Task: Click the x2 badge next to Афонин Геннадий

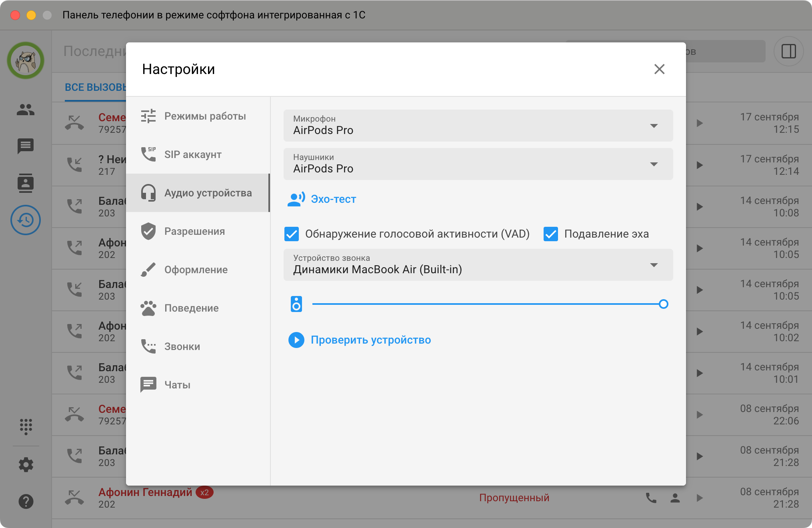Action: (204, 492)
